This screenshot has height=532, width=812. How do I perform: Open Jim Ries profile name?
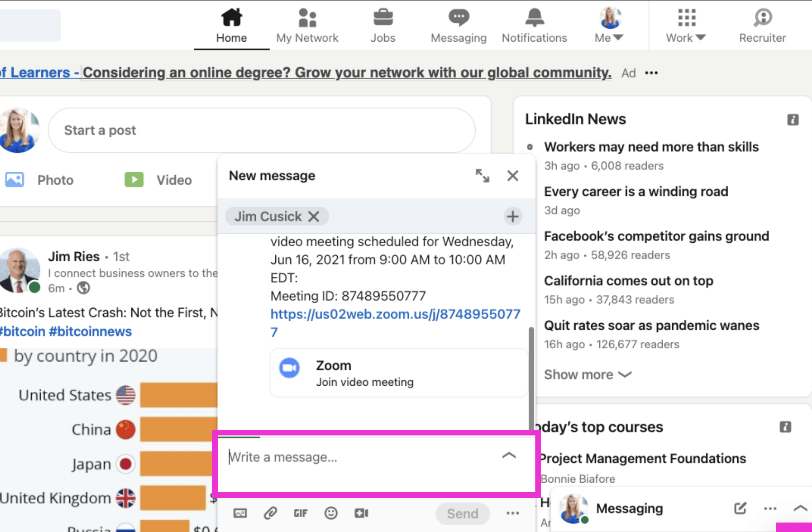tap(74, 256)
